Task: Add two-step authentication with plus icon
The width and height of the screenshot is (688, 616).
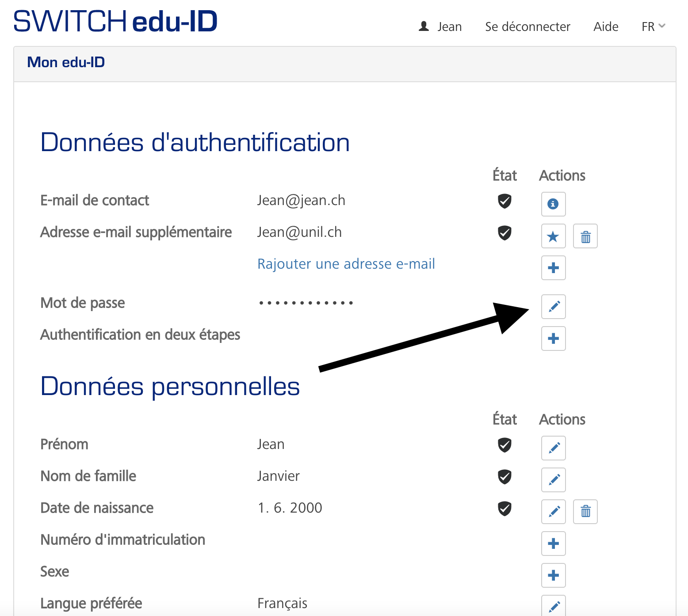Action: coord(553,338)
